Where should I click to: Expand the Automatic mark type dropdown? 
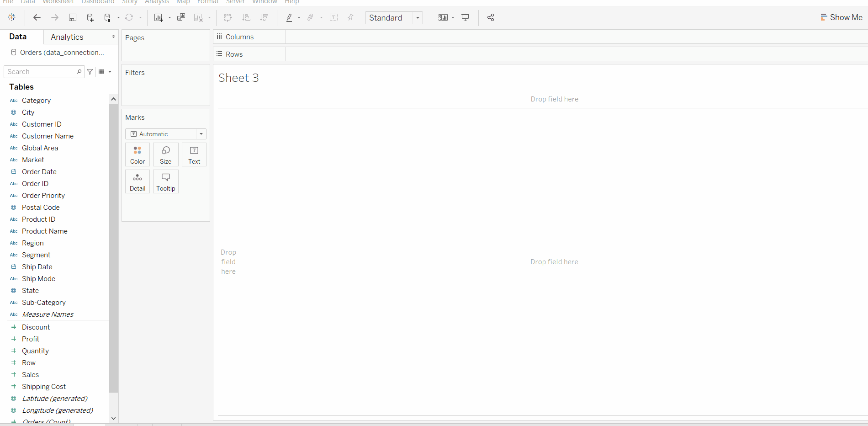click(166, 134)
